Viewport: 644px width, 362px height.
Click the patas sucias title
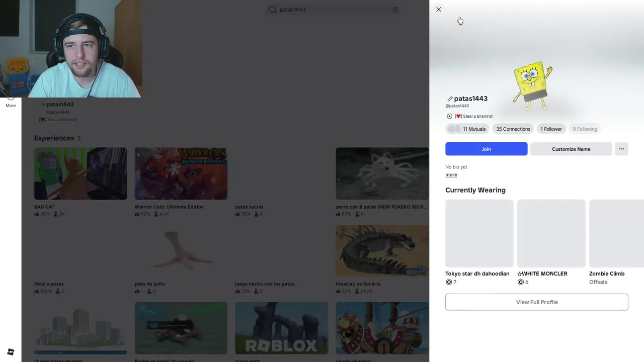pos(249,207)
